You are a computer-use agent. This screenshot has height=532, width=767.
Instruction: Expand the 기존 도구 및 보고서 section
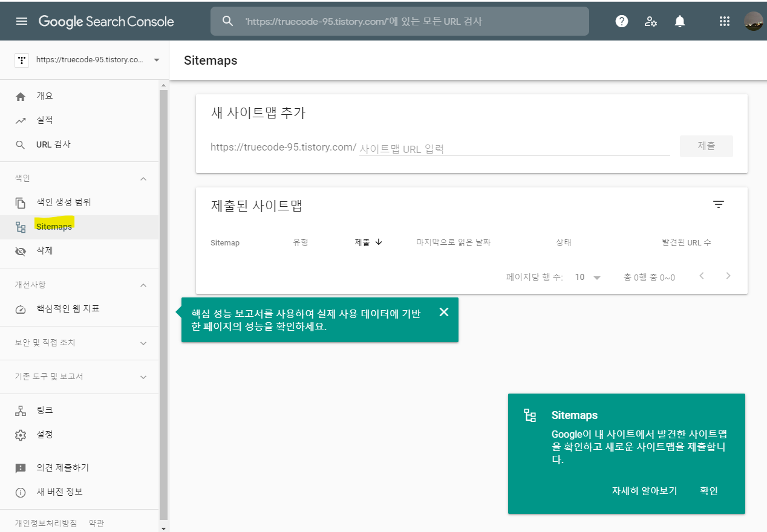click(x=143, y=377)
